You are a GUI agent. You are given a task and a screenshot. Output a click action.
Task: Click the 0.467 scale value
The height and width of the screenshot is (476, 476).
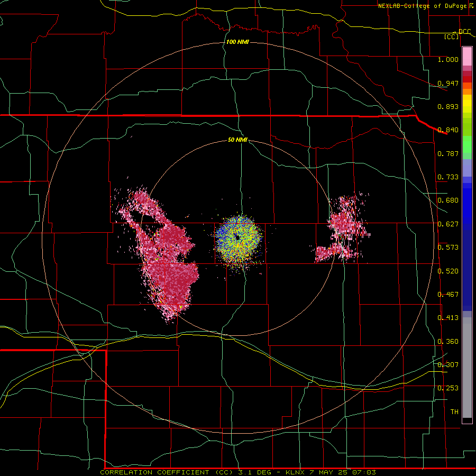click(x=448, y=295)
